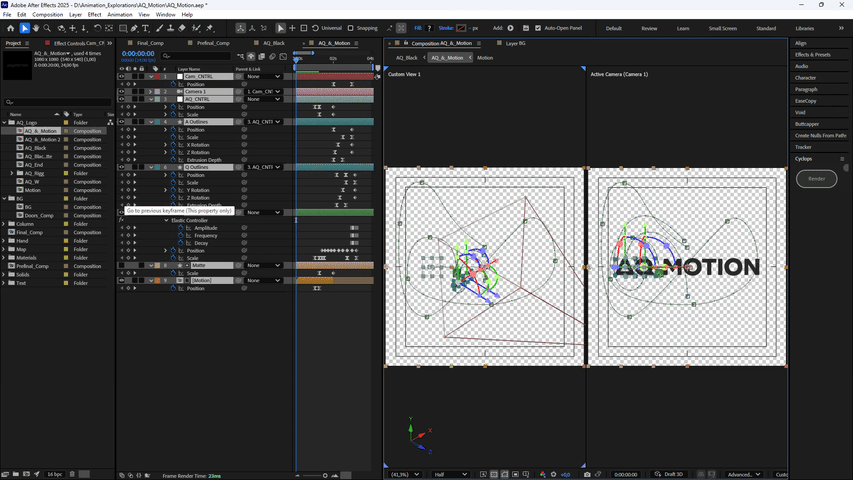Select the Brush tool
The image size is (853, 480).
(159, 28)
